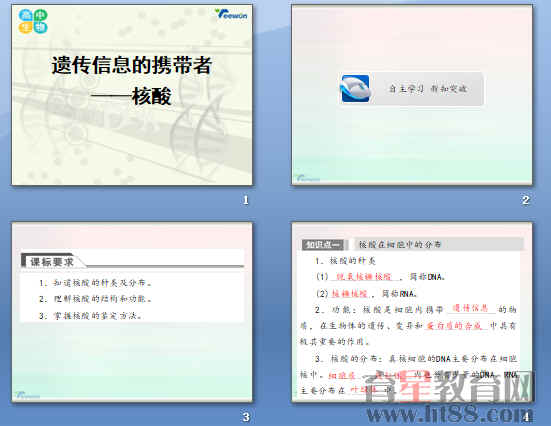Screen dimensions: 551x426
Task: Click the 课标要求 header tab on slide 3
Action: [x=52, y=261]
